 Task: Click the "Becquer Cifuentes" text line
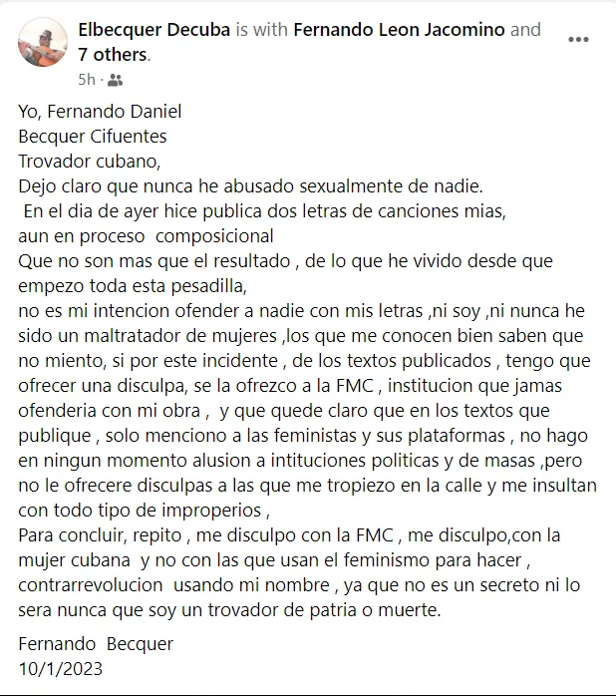click(93, 137)
